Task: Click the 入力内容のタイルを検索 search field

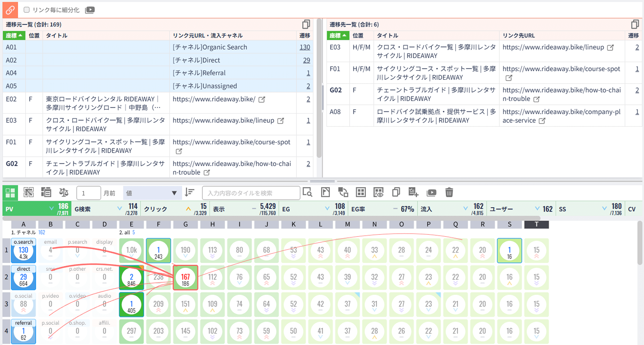Action: (x=251, y=193)
